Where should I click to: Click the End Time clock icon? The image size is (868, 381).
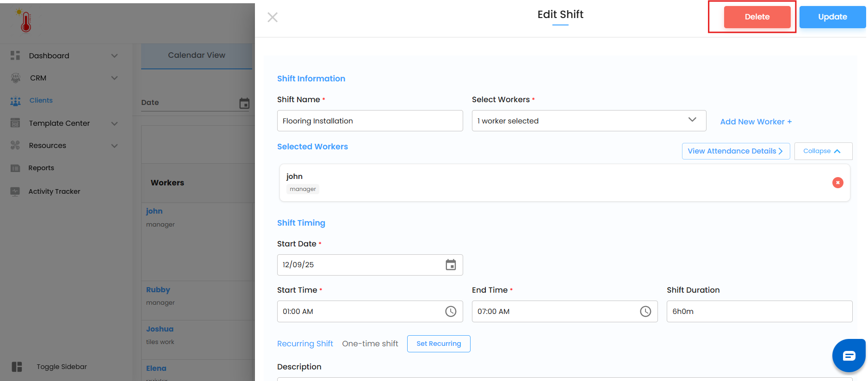pos(645,312)
